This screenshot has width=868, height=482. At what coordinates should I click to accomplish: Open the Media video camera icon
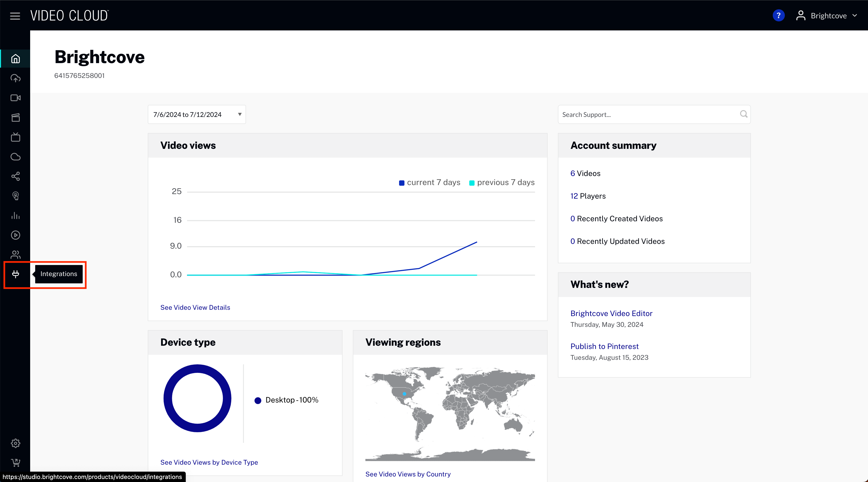pos(16,98)
